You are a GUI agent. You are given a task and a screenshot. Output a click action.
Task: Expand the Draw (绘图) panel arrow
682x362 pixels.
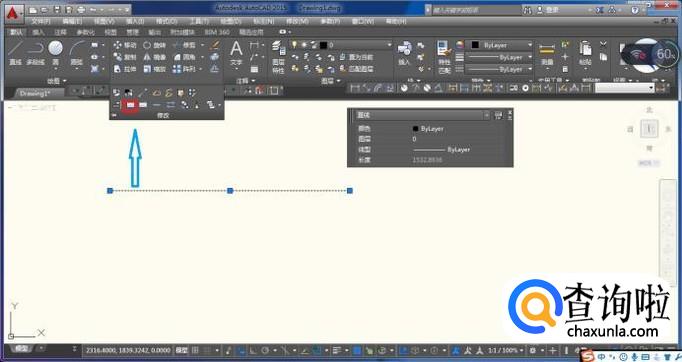(65, 80)
